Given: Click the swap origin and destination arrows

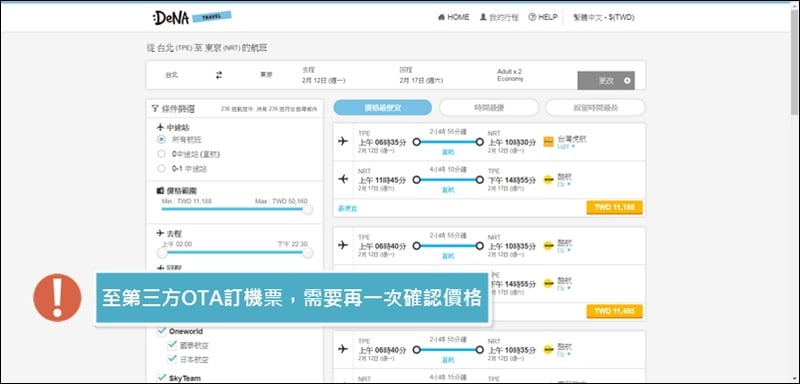Looking at the screenshot, I should click(219, 75).
